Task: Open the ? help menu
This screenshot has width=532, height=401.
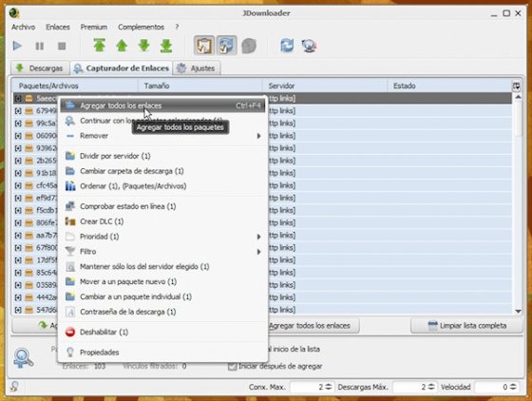Action: coord(177,28)
